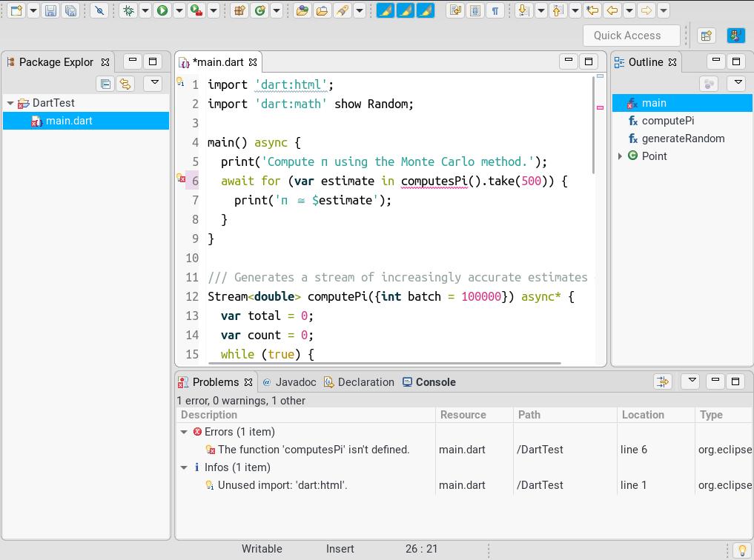Switch to the Problems tab

[216, 382]
